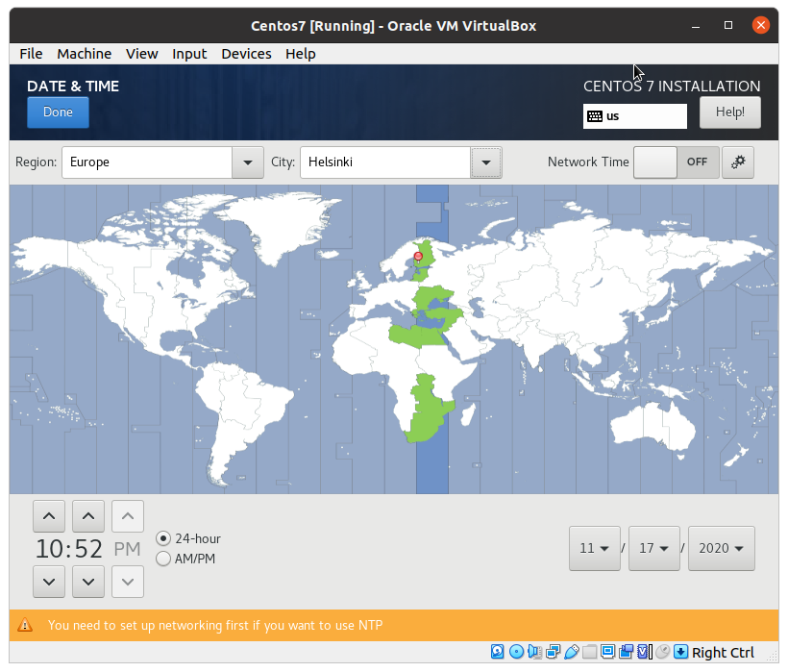Maximize the VirtualBox window

click(x=728, y=25)
